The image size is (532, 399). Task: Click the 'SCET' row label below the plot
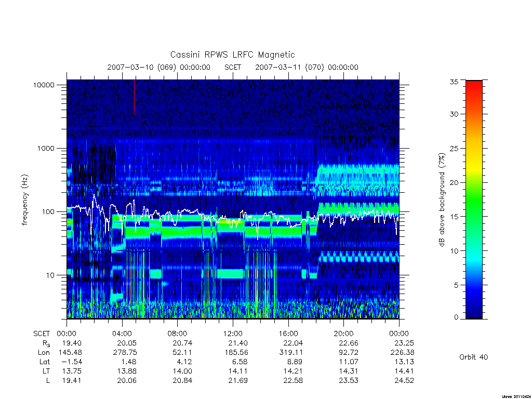tap(42, 334)
